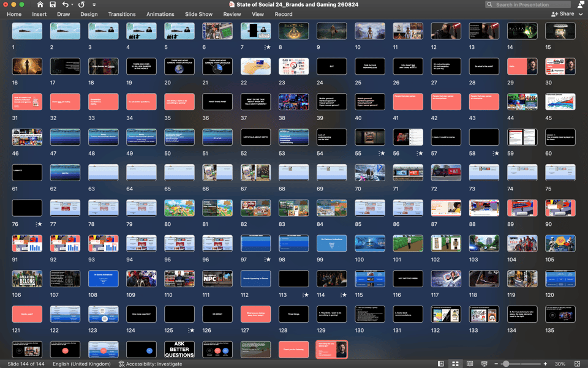Click zoom in plus button
The height and width of the screenshot is (368, 588).
545,364
